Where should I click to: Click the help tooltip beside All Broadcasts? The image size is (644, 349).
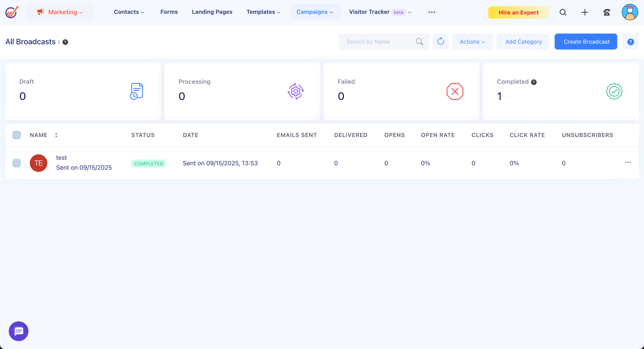[x=65, y=42]
